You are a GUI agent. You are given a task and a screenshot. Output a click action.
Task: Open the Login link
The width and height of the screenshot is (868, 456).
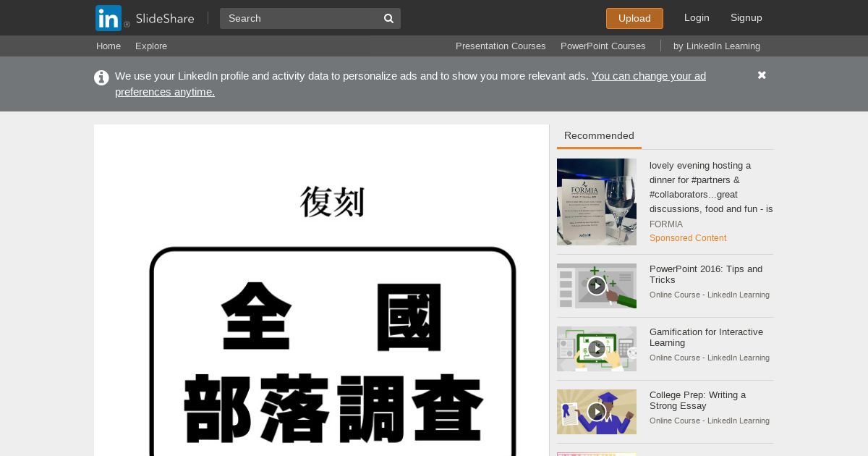tap(697, 17)
